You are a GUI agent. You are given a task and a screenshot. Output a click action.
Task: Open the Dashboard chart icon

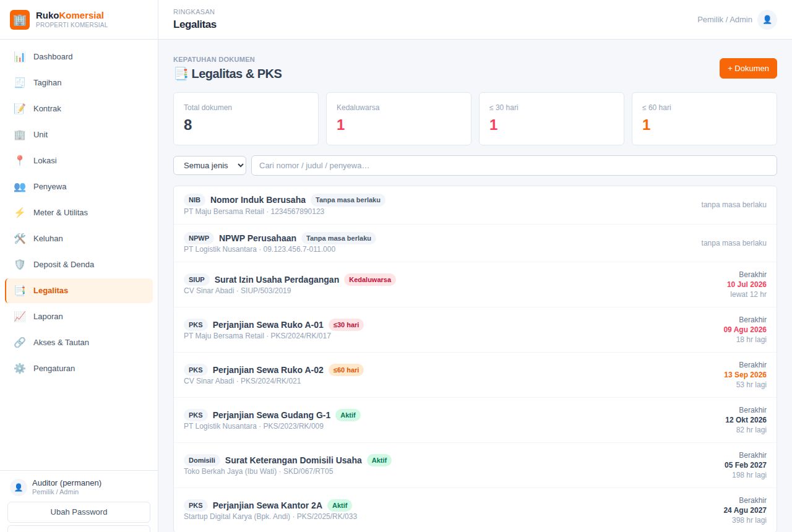(x=20, y=57)
